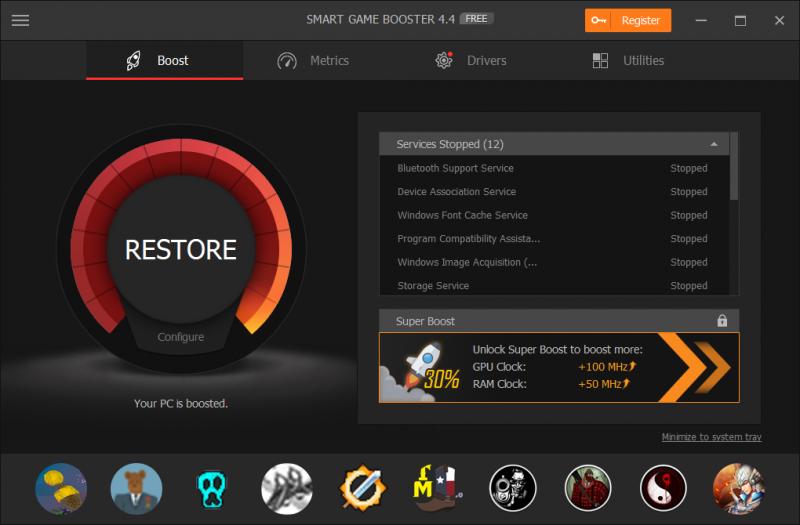800x525 pixels.
Task: Collapse the Services Stopped list arrow
Action: [x=714, y=144]
